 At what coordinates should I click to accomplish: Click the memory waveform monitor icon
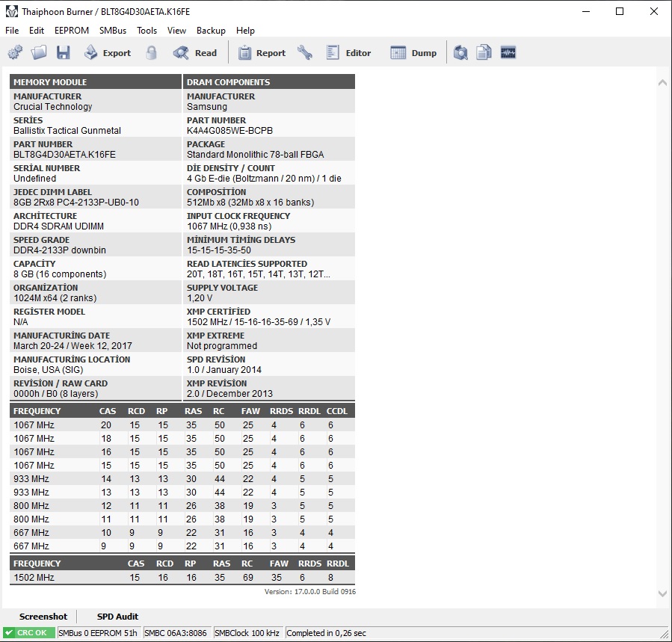[x=508, y=53]
